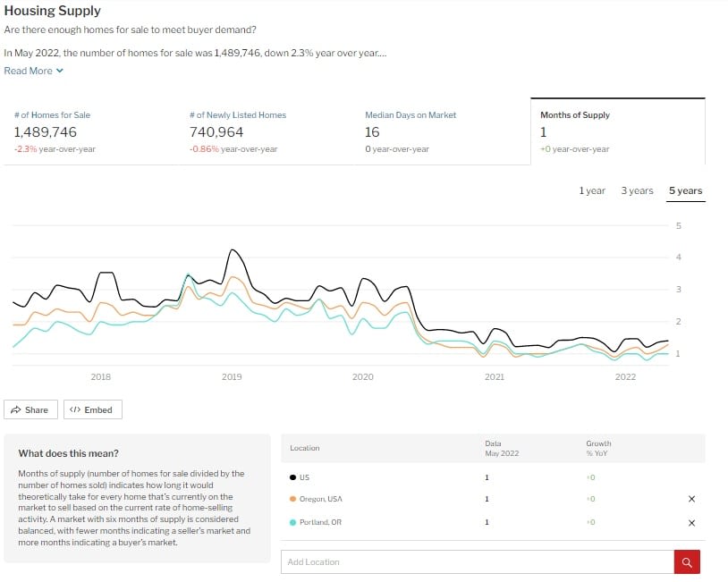Switch to Median Days on Market tab
This screenshot has height=582, width=728.
(x=411, y=131)
